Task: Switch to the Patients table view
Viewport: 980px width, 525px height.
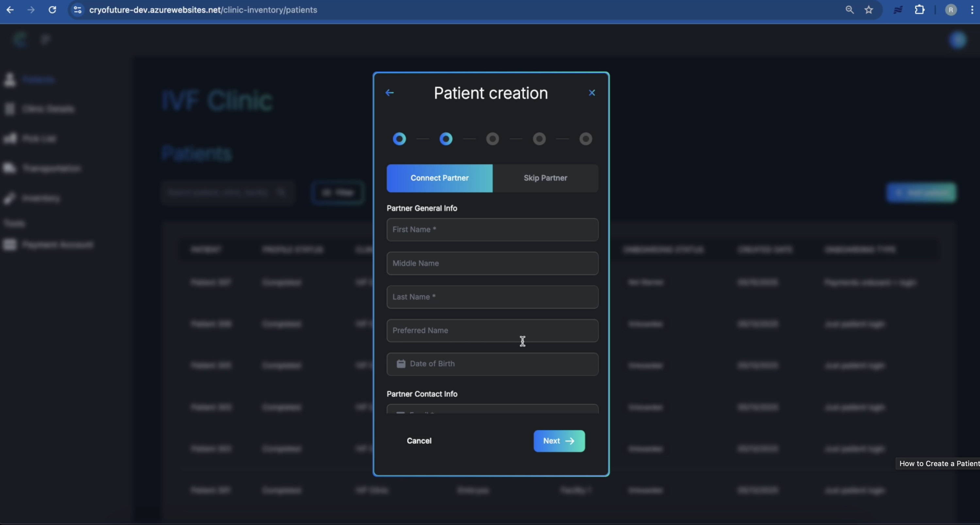Action: point(38,79)
